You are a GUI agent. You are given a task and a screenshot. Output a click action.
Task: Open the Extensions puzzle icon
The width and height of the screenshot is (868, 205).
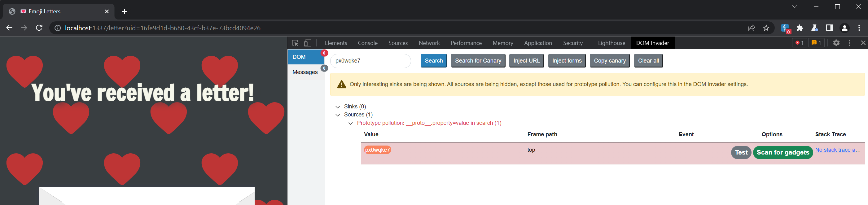[x=800, y=28]
